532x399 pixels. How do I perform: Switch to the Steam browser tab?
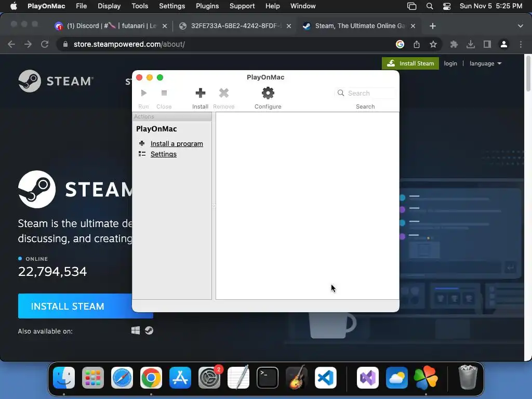(x=359, y=26)
